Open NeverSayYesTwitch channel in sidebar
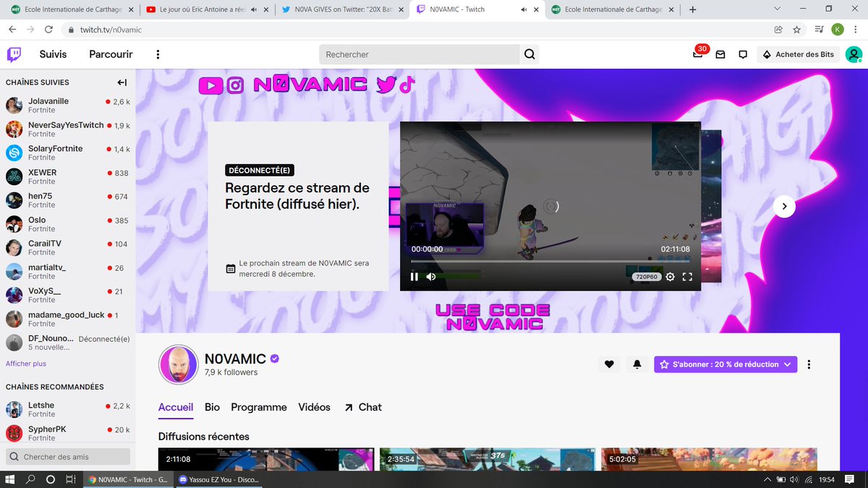 click(x=67, y=129)
